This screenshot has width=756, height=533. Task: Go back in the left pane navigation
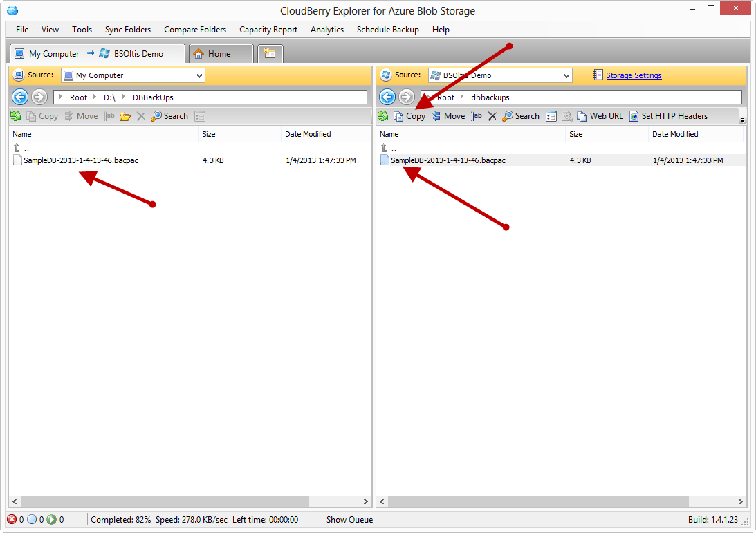coord(20,97)
